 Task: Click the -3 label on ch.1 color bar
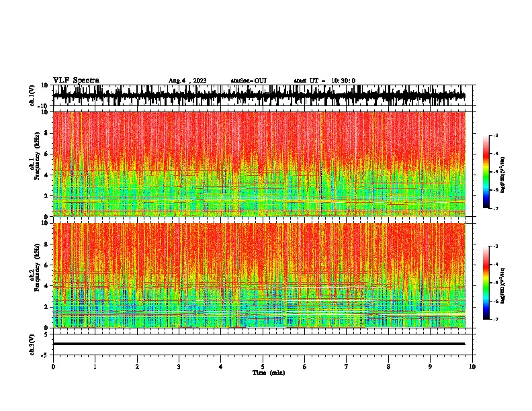(x=496, y=135)
